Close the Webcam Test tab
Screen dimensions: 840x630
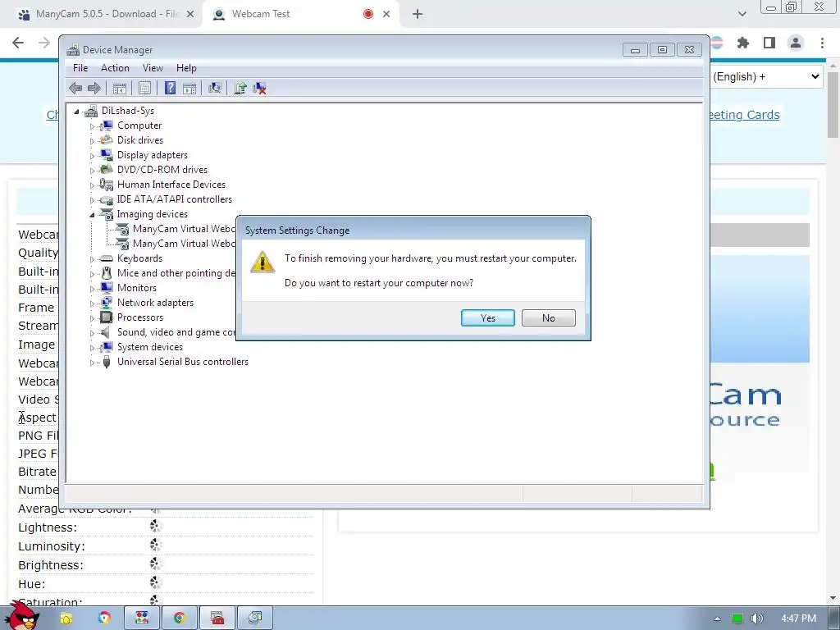coord(386,14)
